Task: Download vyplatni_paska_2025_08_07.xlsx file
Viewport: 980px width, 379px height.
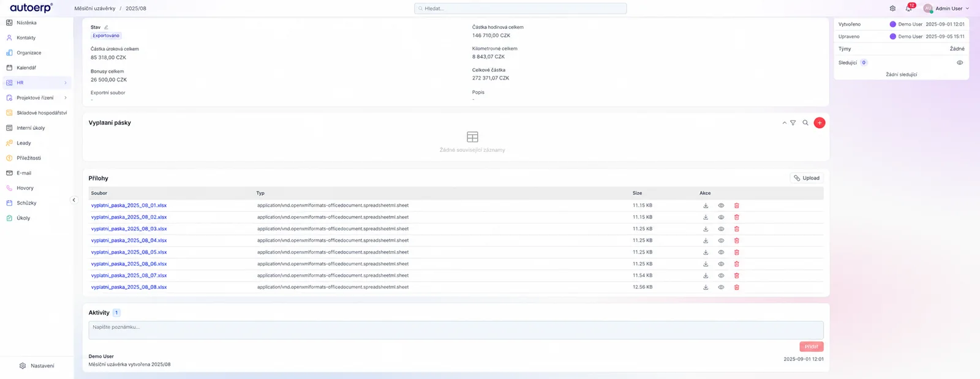Action: pos(706,276)
